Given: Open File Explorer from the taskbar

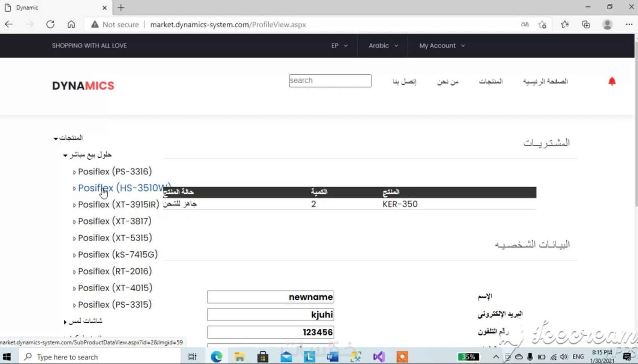Looking at the screenshot, I should pyautogui.click(x=239, y=356).
